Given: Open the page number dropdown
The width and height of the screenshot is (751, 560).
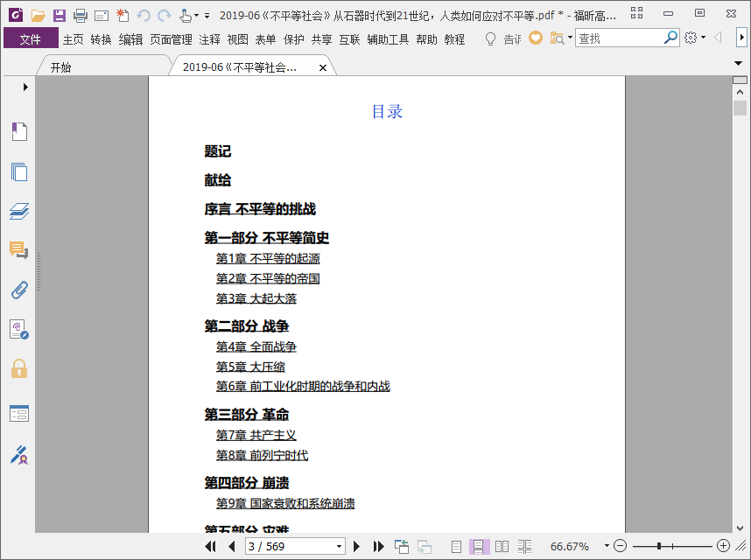Looking at the screenshot, I should pyautogui.click(x=339, y=546).
